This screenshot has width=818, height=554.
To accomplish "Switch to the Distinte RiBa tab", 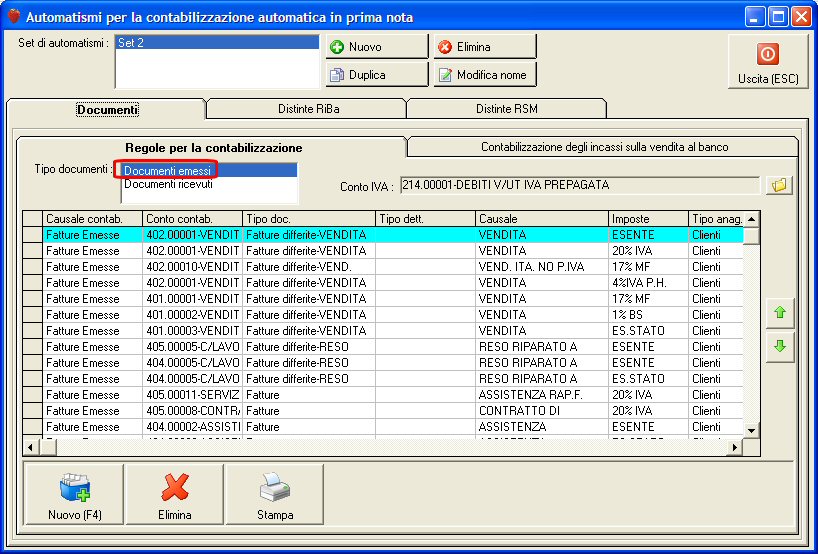I will [306, 109].
